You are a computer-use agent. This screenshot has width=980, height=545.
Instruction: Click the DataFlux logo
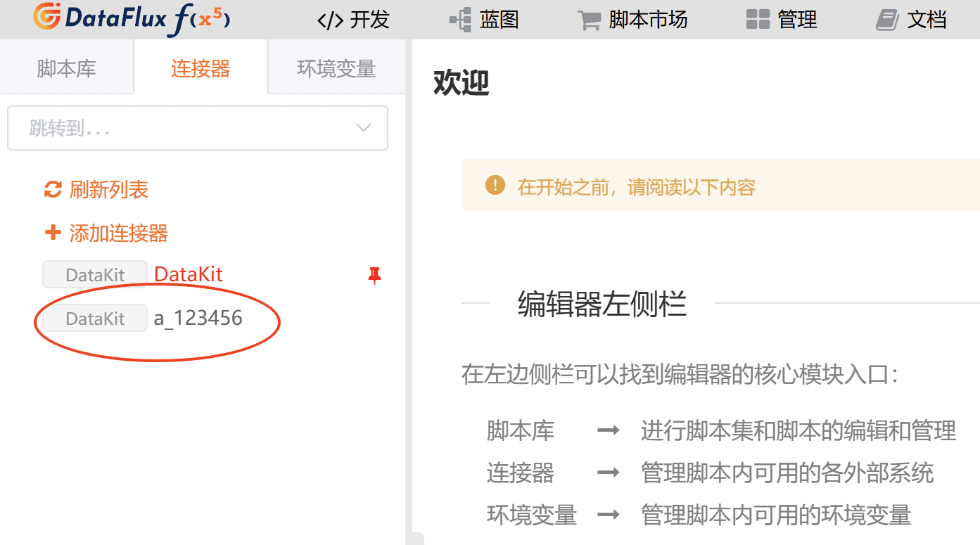coord(131,20)
